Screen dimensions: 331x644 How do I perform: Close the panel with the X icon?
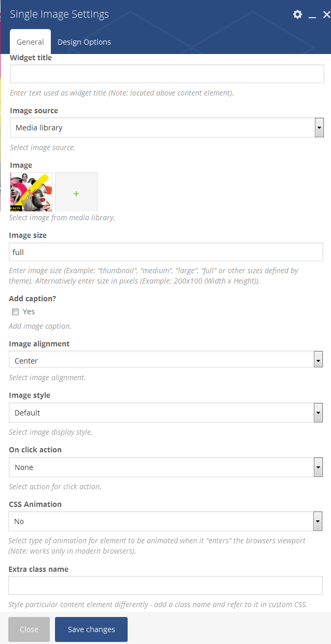coord(326,15)
